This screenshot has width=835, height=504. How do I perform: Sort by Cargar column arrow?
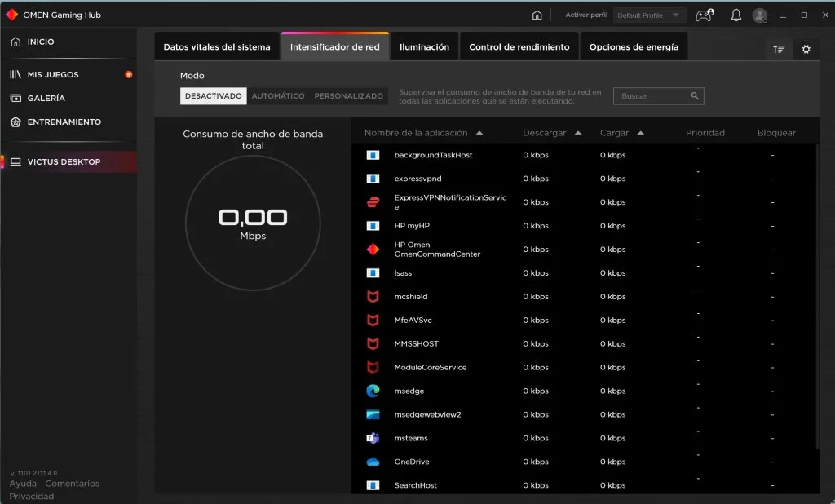pyautogui.click(x=640, y=133)
